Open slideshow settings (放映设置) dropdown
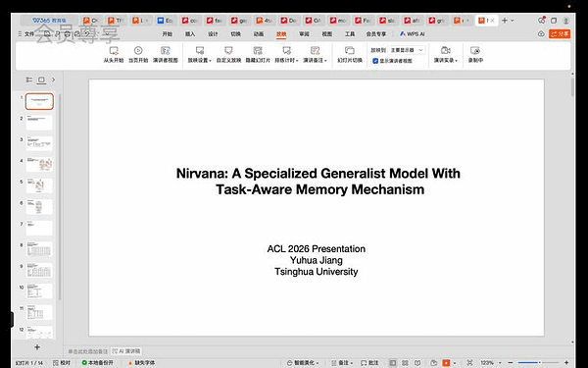Screen dimensions: 588x368 [x=200, y=54]
